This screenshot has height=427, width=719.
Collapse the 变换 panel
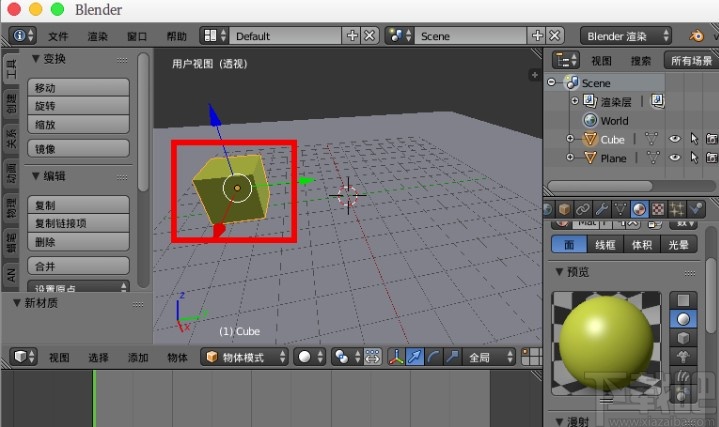coord(36,58)
